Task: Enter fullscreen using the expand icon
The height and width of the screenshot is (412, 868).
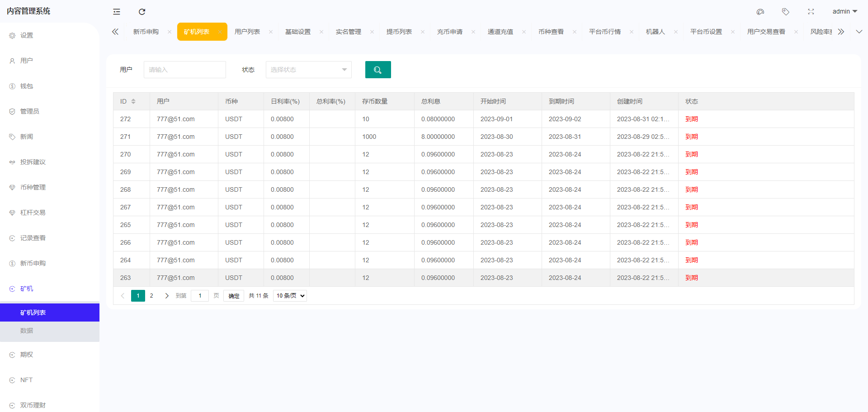Action: 811,12
